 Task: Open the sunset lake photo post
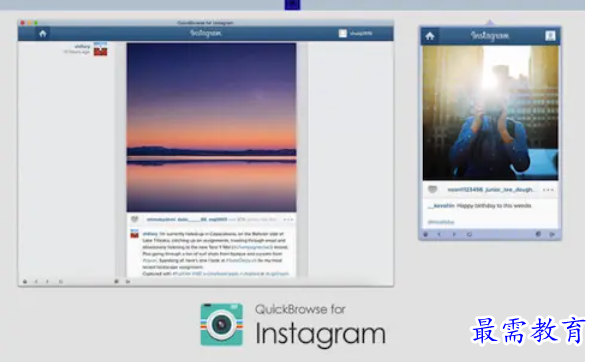211,127
